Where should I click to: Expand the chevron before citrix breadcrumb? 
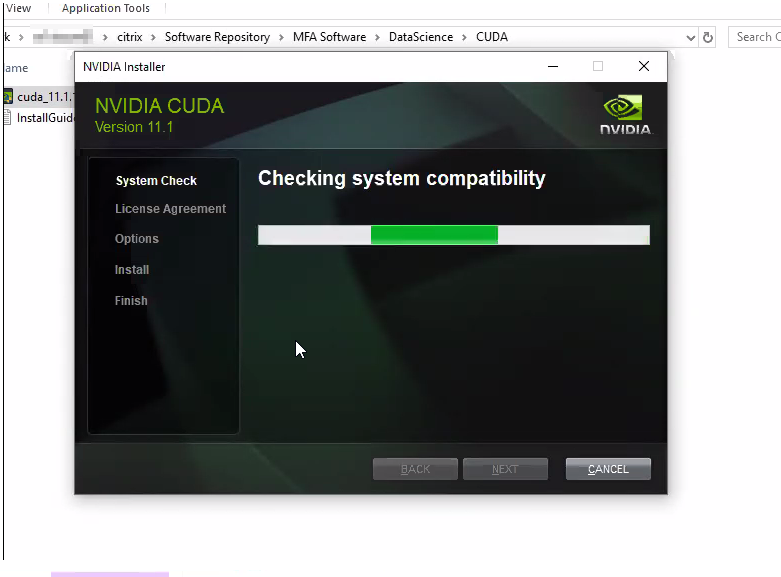pyautogui.click(x=105, y=37)
